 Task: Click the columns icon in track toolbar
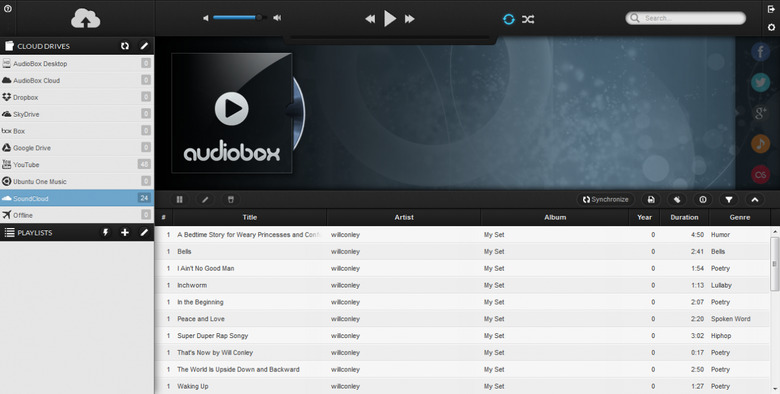[180, 199]
